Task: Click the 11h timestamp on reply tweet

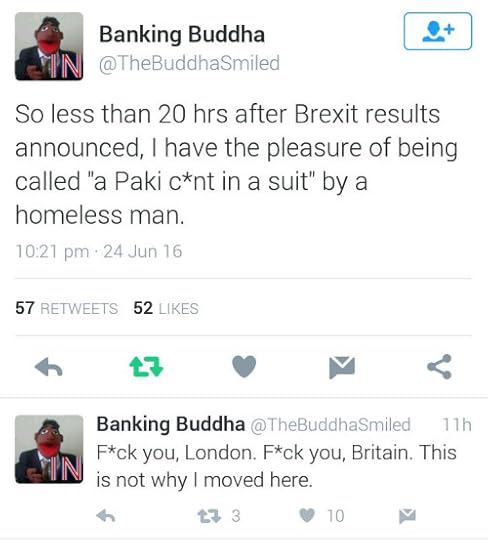Action: pyautogui.click(x=457, y=425)
